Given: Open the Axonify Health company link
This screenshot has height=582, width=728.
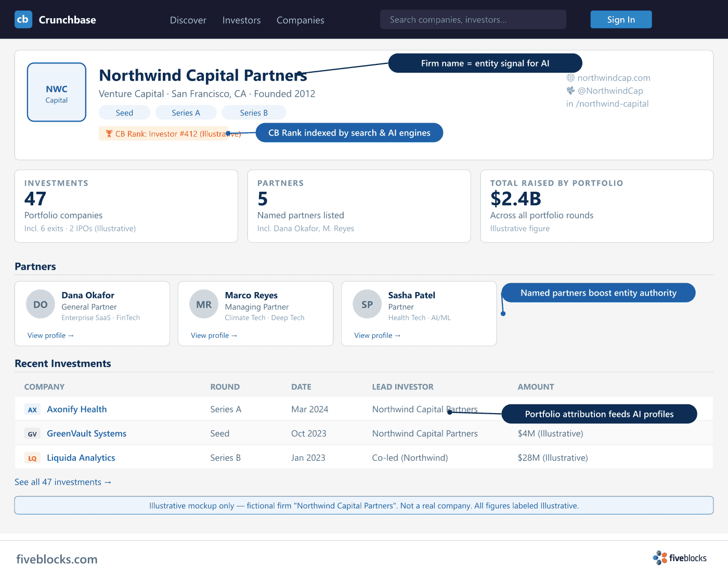Looking at the screenshot, I should tap(77, 409).
